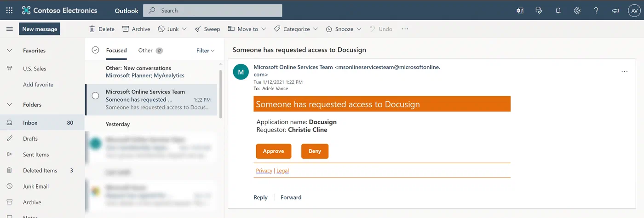Click the search box
Image resolution: width=644 pixels, height=218 pixels.
click(x=213, y=10)
